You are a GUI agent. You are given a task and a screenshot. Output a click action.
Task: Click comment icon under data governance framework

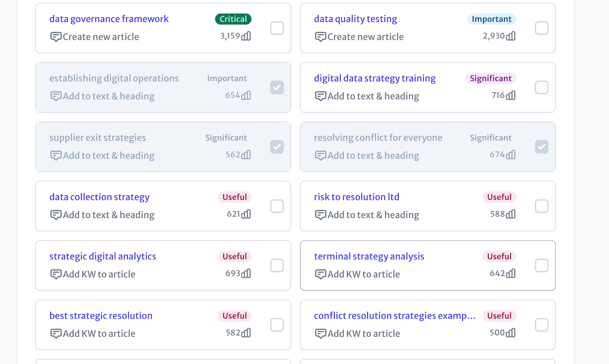[56, 37]
